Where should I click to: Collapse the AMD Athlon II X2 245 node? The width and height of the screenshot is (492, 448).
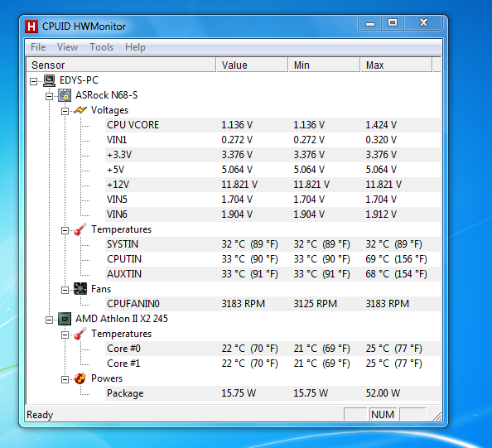49,320
